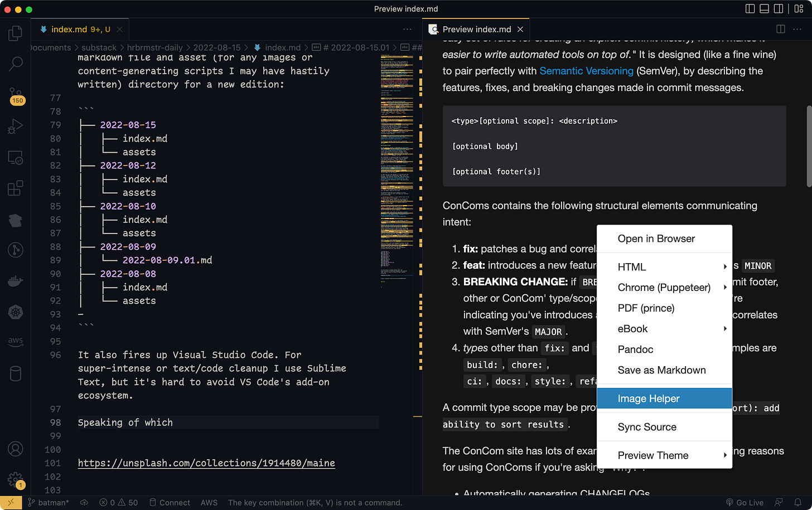Image resolution: width=812 pixels, height=510 pixels.
Task: Open Source Control view with 150 badge
Action: pos(16,95)
